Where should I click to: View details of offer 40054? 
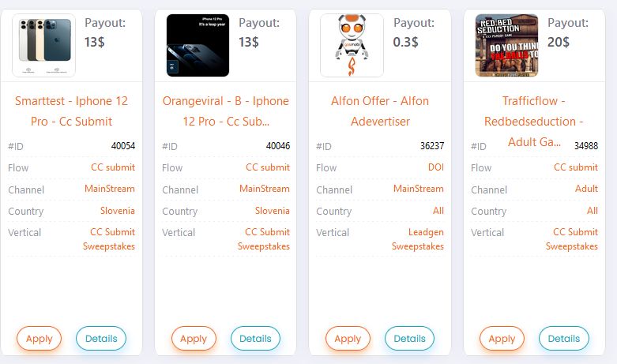pyautogui.click(x=101, y=339)
